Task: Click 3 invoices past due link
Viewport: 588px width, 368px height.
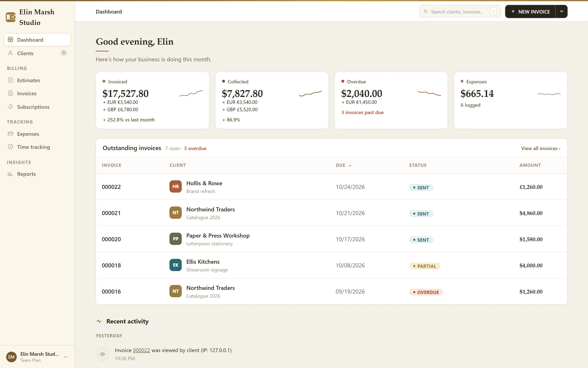Action: click(362, 112)
